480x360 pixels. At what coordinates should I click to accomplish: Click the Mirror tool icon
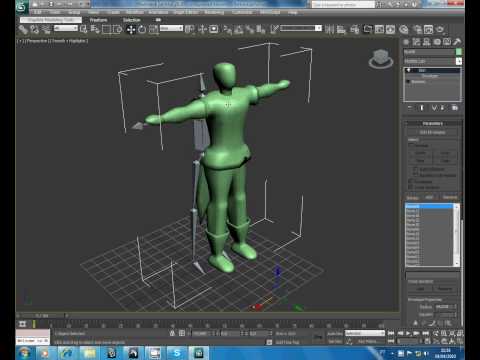pos(329,30)
